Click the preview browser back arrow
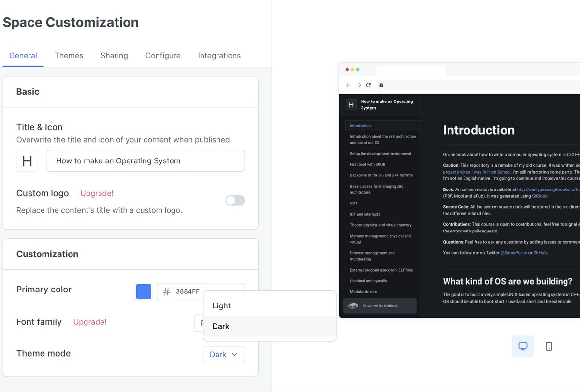The height and width of the screenshot is (392, 580). pos(348,85)
